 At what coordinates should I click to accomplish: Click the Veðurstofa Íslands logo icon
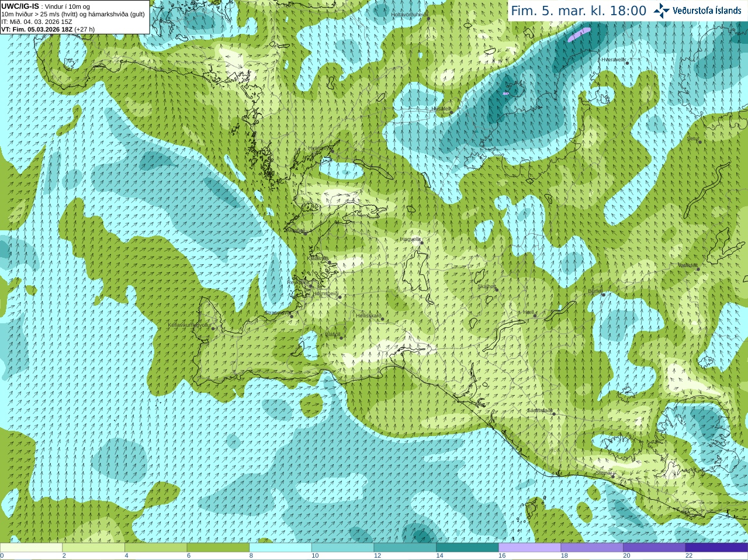pyautogui.click(x=662, y=11)
